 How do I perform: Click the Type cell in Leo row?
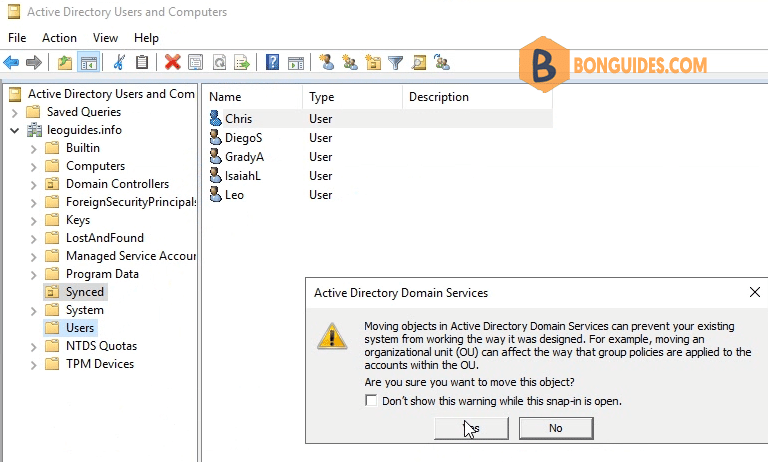point(320,195)
